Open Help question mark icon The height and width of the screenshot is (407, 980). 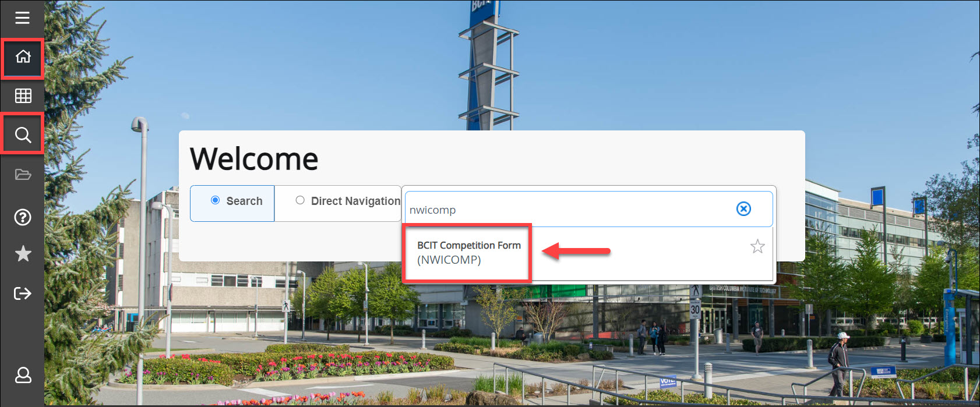23,217
